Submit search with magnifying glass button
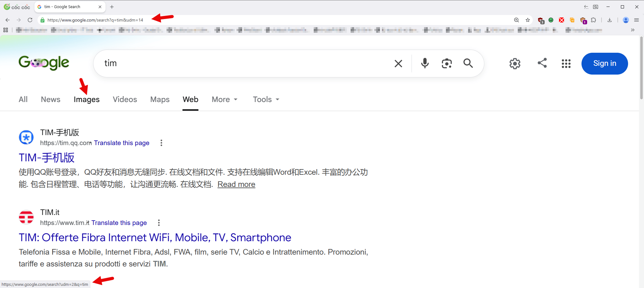644x288 pixels. (x=468, y=63)
